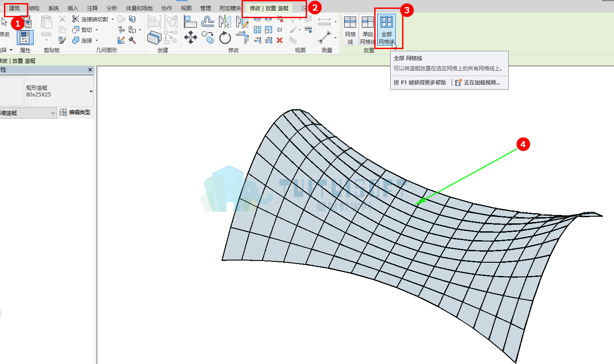Select the Move tool in the Modify panel

pyautogui.click(x=191, y=37)
